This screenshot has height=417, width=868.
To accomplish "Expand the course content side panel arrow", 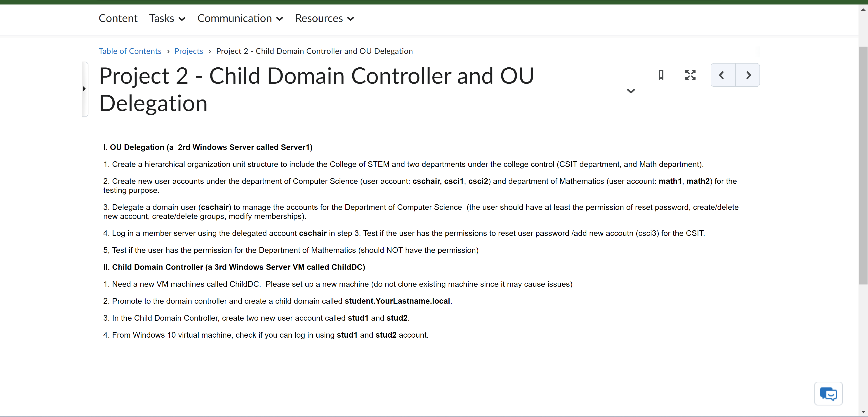I will click(x=84, y=89).
